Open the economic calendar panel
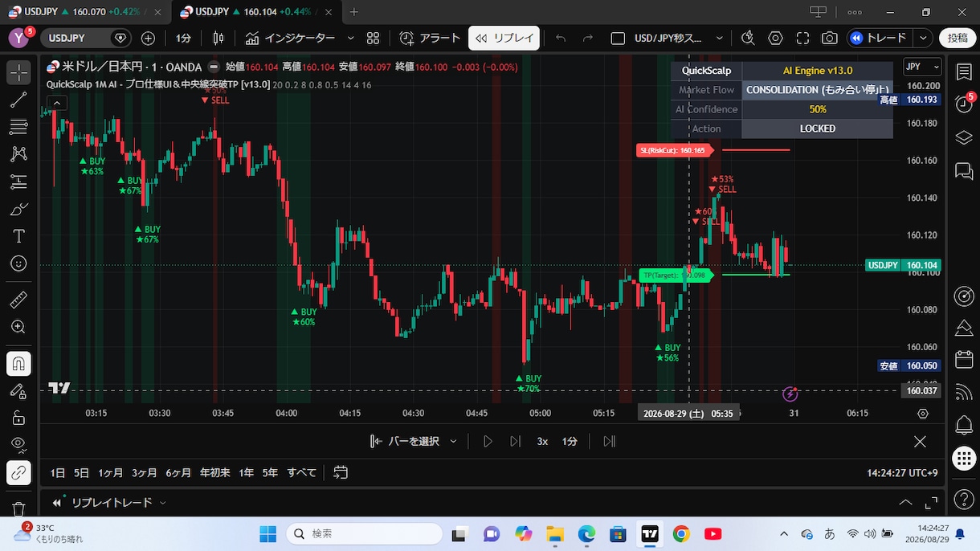 pyautogui.click(x=964, y=360)
